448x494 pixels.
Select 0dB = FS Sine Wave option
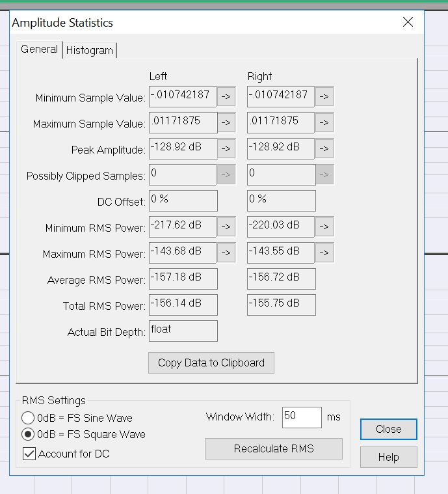coord(29,418)
